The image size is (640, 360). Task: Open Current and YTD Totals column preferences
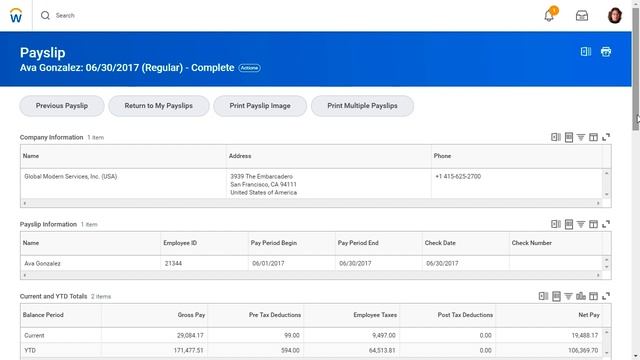click(593, 296)
